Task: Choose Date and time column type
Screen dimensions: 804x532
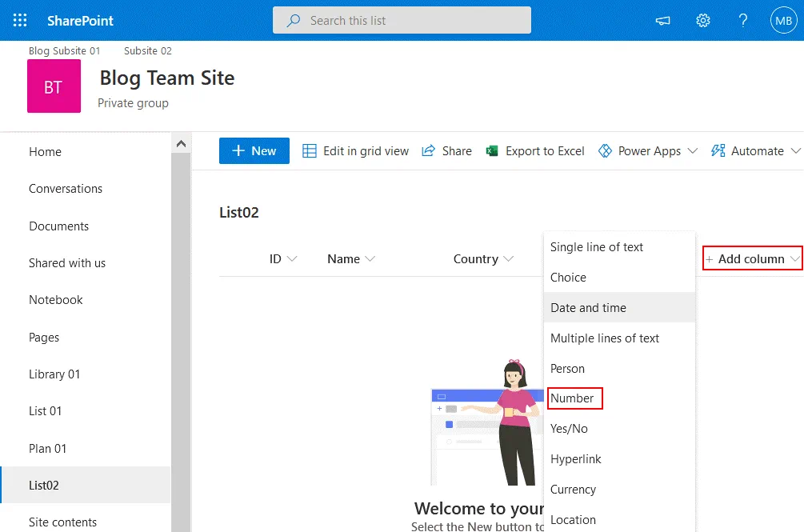Action: pos(589,308)
